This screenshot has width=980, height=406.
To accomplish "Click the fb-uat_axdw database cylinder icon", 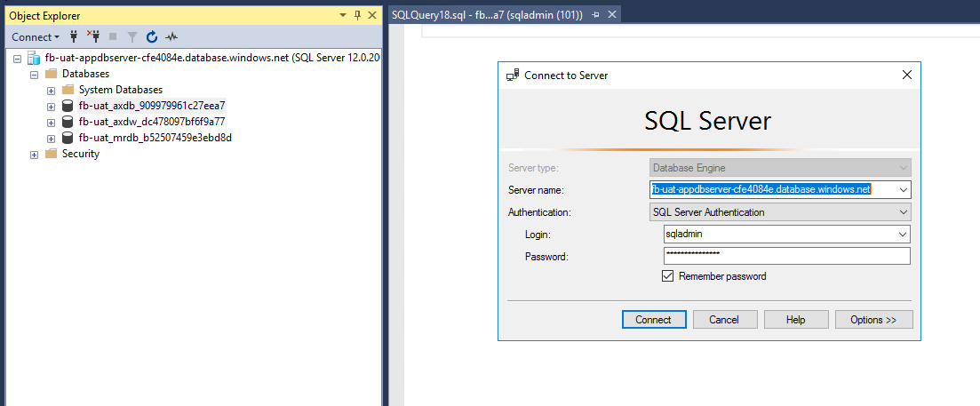I will click(68, 122).
